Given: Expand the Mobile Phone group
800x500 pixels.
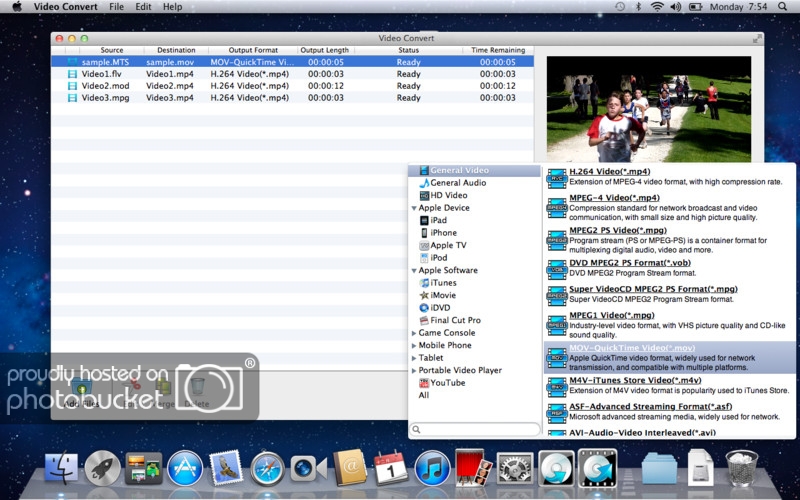Looking at the screenshot, I should (x=414, y=346).
